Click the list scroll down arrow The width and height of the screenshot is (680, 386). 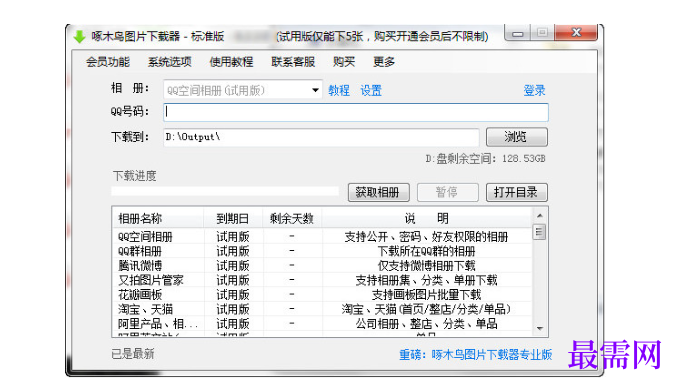coord(539,328)
